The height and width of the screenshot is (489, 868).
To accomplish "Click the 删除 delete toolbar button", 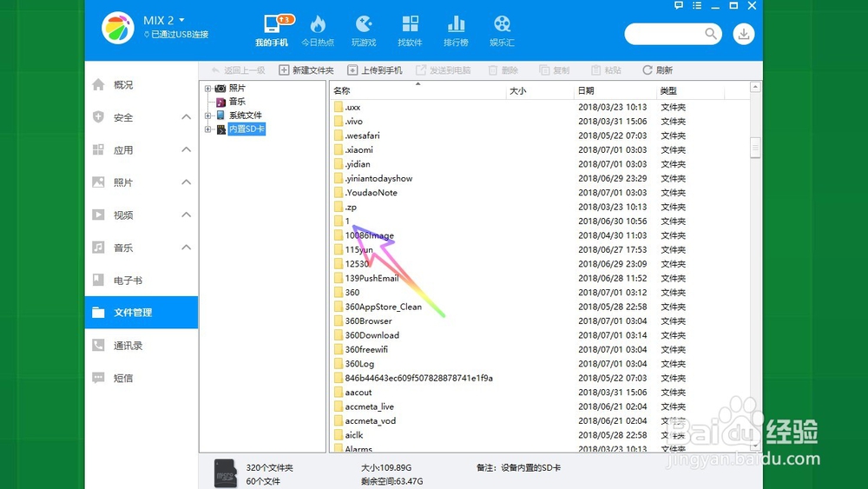I will [x=503, y=70].
